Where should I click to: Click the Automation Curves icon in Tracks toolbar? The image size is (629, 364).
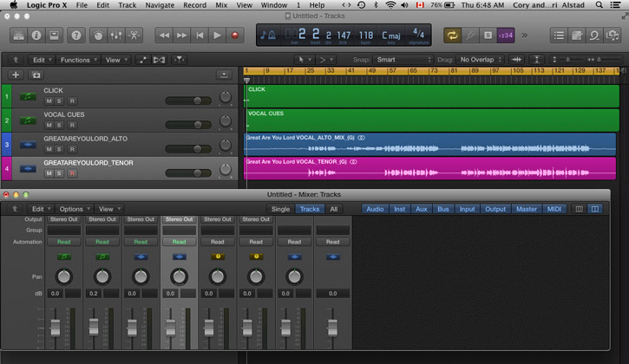point(142,60)
